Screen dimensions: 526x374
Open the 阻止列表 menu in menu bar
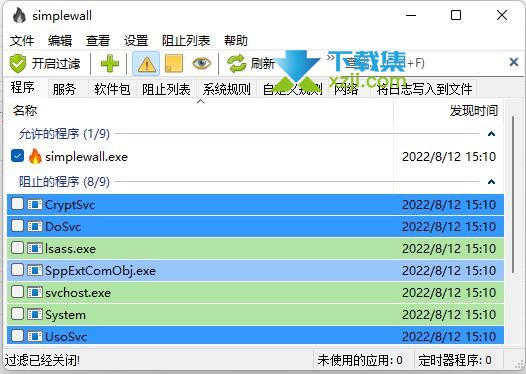(186, 41)
